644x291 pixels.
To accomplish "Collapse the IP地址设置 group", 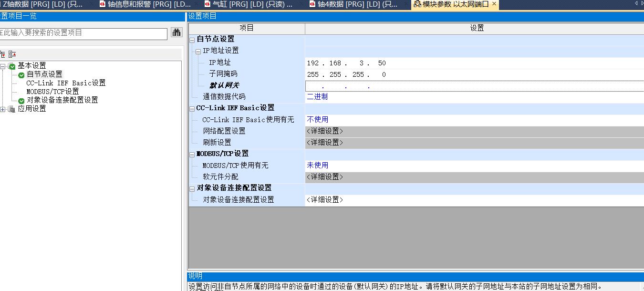I will click(x=198, y=51).
